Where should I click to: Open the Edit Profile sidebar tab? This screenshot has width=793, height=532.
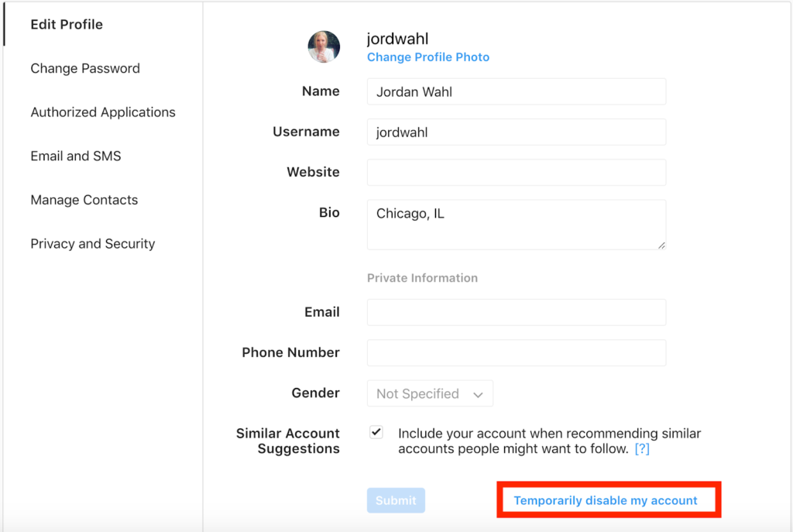(67, 24)
